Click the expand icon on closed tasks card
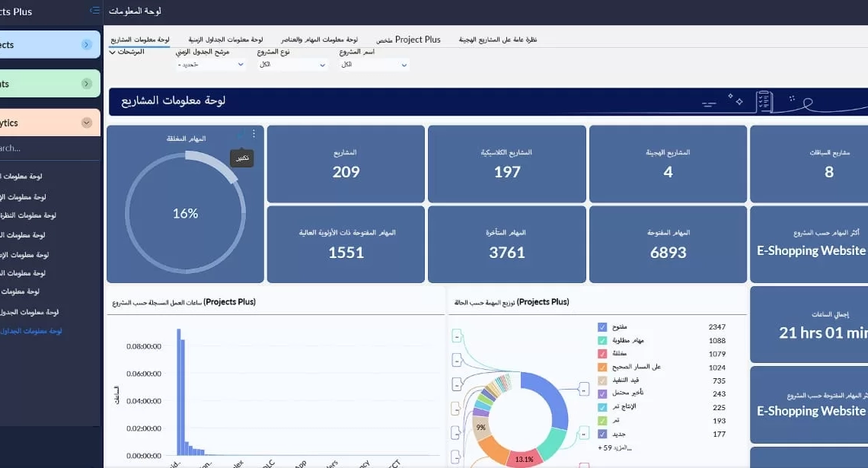The image size is (868, 468). coord(241,134)
